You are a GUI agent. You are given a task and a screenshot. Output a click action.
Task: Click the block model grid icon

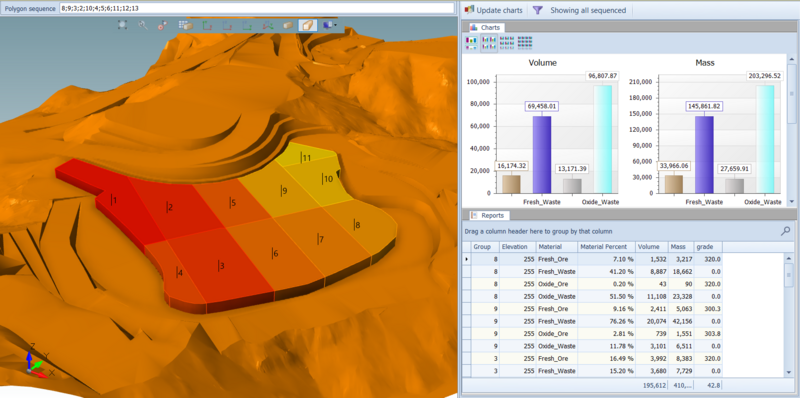(x=186, y=24)
